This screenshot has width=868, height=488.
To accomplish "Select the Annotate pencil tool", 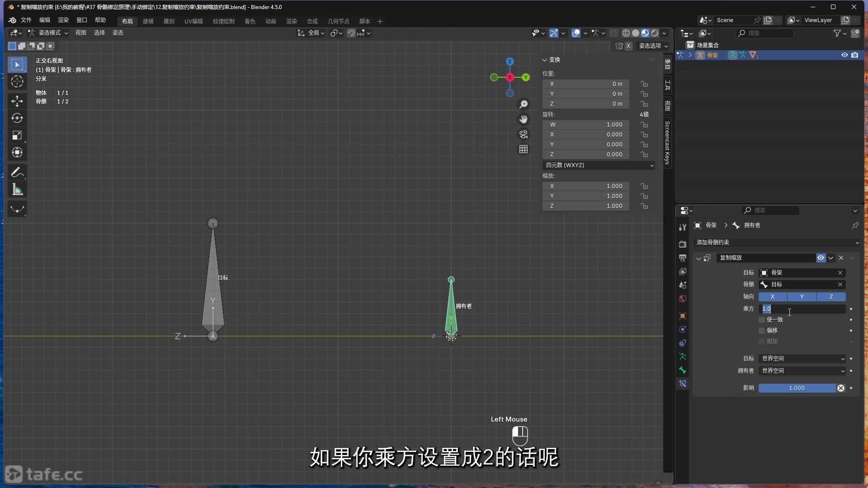I will pyautogui.click(x=17, y=172).
